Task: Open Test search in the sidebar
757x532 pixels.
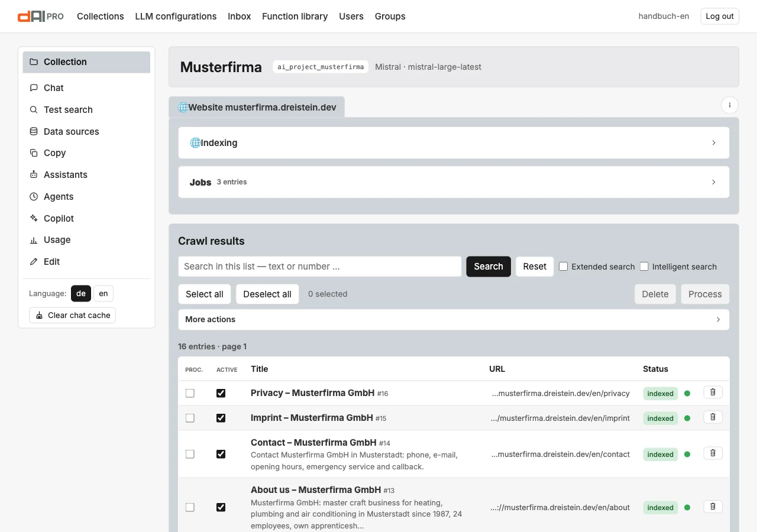Action: tap(86, 110)
